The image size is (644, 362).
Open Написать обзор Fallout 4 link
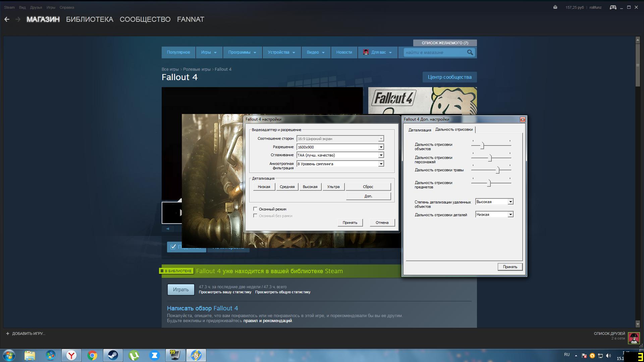(202, 308)
